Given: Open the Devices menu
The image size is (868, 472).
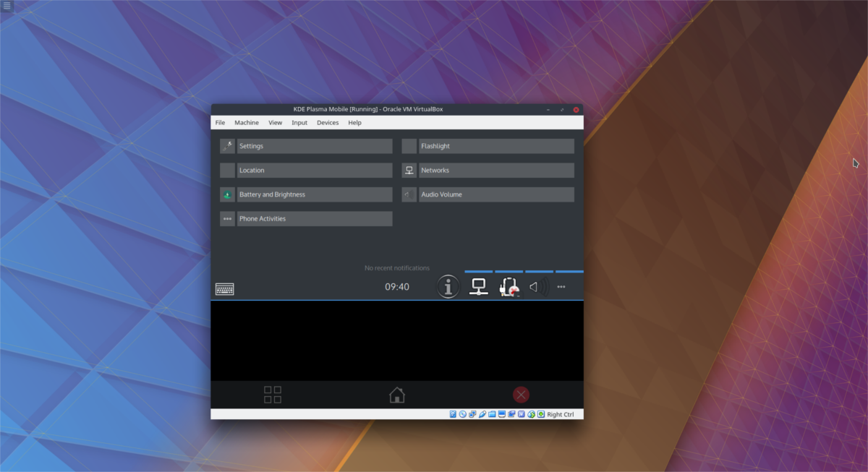Looking at the screenshot, I should tap(328, 123).
